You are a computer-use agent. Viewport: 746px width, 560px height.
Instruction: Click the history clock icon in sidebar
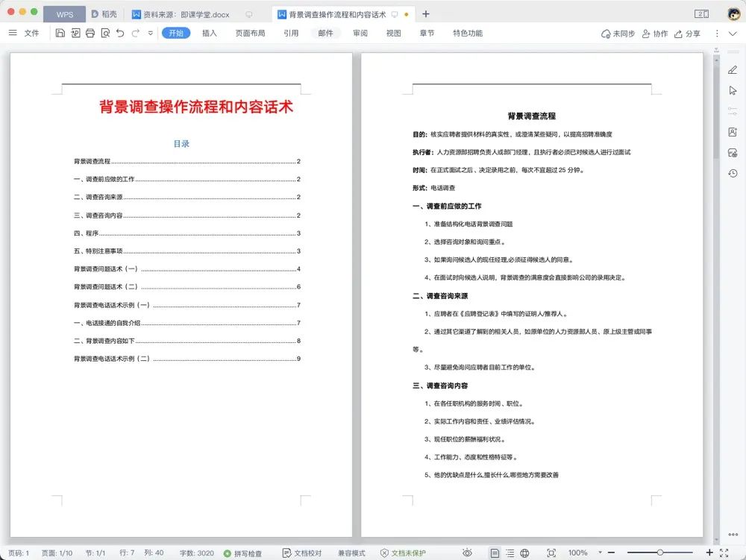coord(733,173)
